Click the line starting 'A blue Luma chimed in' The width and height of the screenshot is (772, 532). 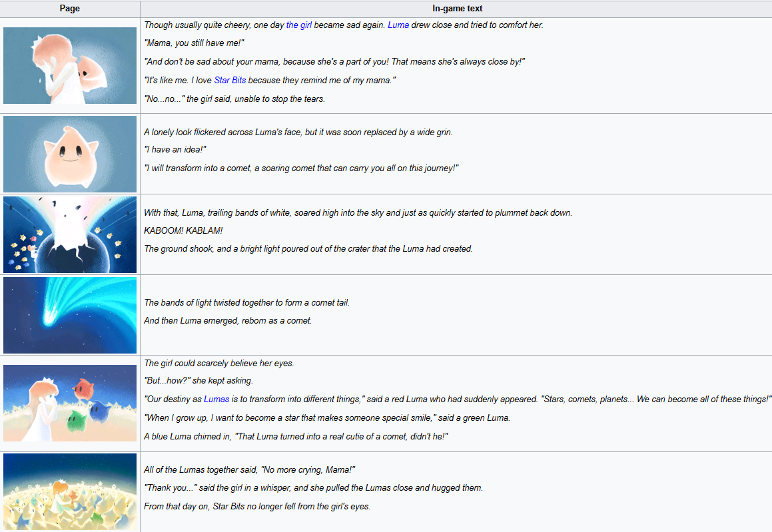[x=296, y=437]
